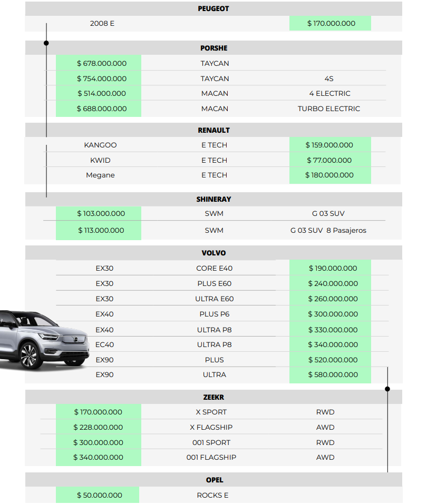Click the $ 77.000.000 KWID price cell

coord(329,160)
